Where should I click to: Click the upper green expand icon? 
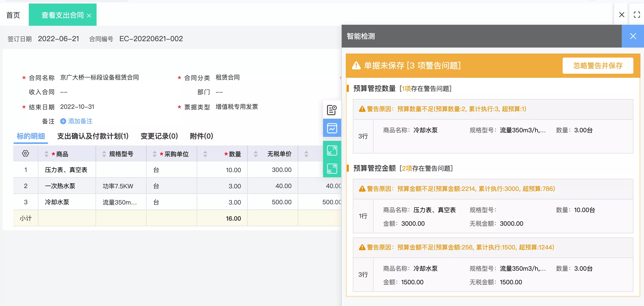coord(332,150)
